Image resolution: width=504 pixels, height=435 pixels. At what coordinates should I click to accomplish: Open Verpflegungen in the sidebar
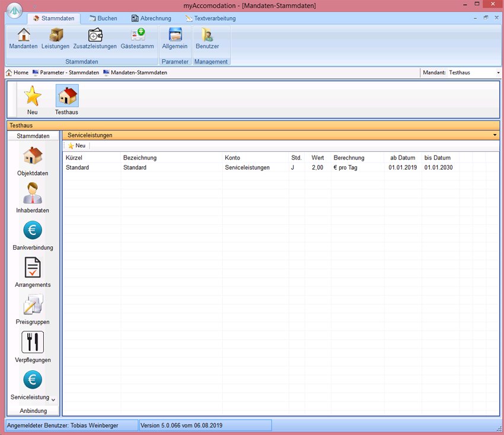click(33, 347)
